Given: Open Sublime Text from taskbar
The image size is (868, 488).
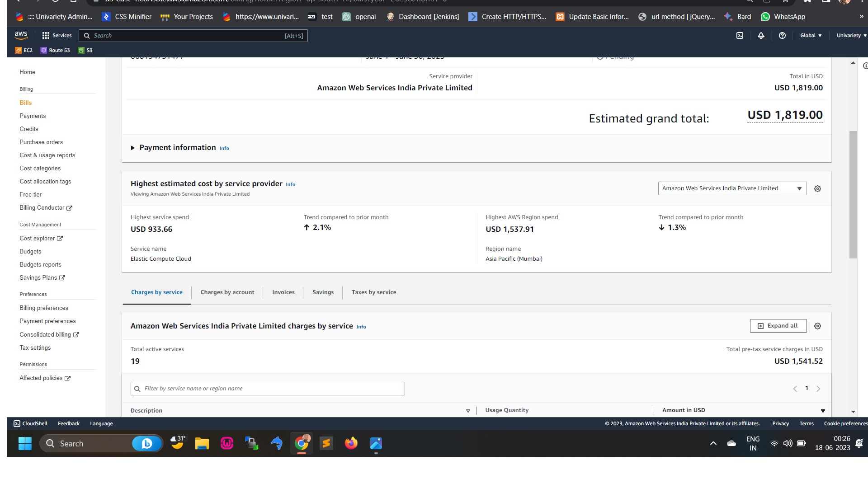Looking at the screenshot, I should pyautogui.click(x=326, y=444).
